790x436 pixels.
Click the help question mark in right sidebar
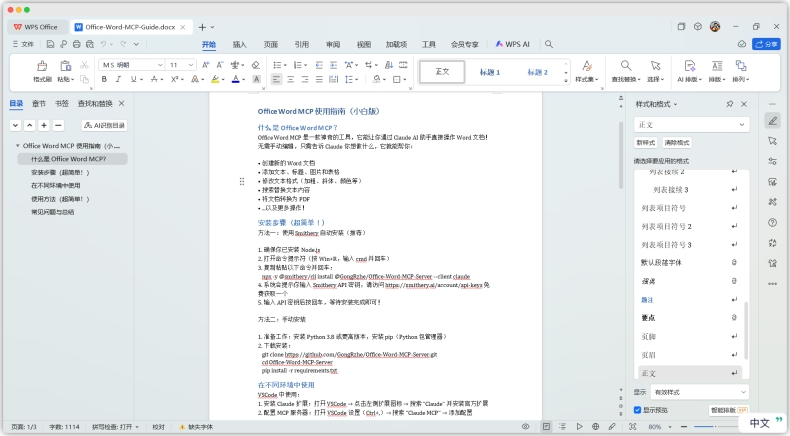[772, 222]
